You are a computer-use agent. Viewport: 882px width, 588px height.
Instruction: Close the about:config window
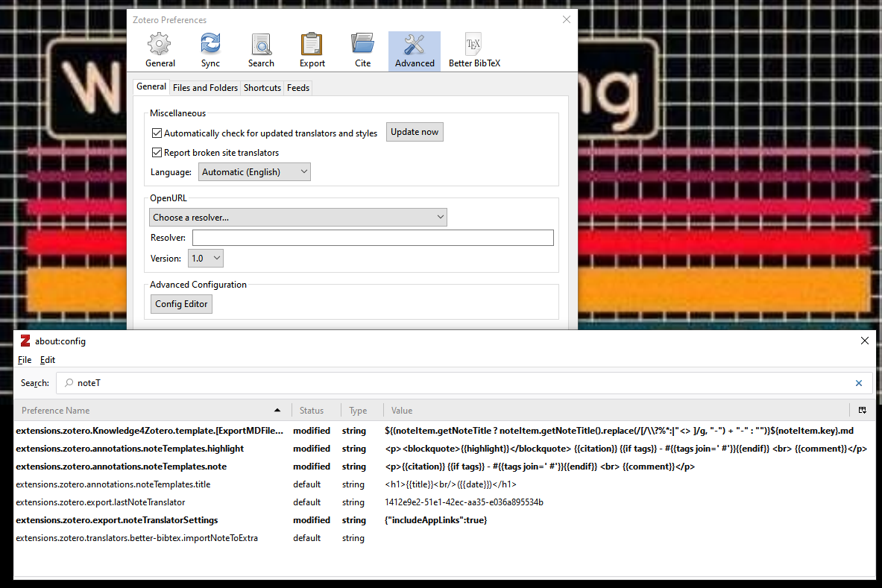(865, 341)
